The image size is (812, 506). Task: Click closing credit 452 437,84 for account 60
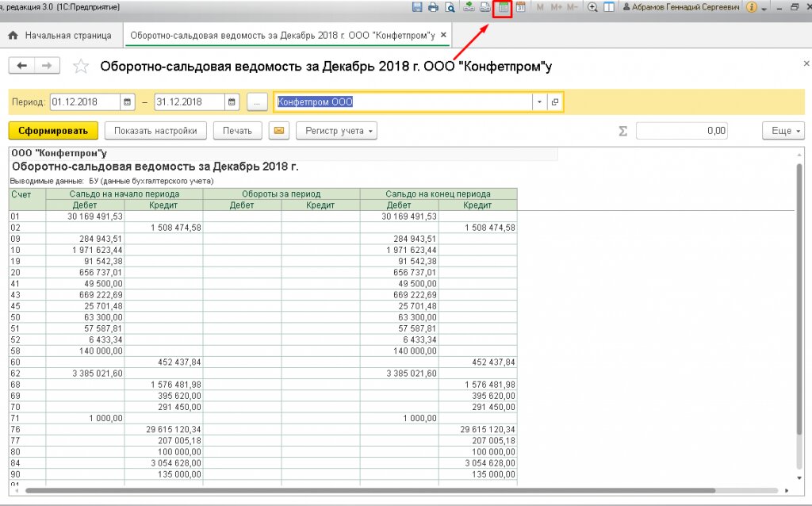click(478, 362)
